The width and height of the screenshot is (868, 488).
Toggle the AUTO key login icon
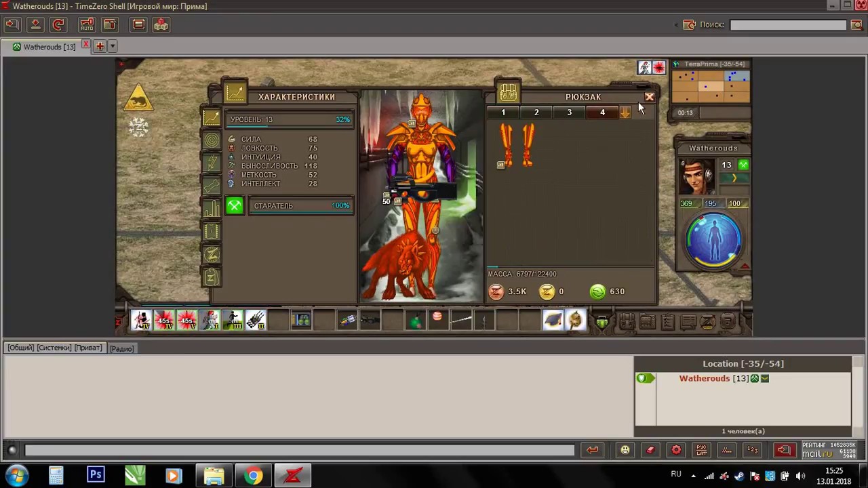[87, 24]
